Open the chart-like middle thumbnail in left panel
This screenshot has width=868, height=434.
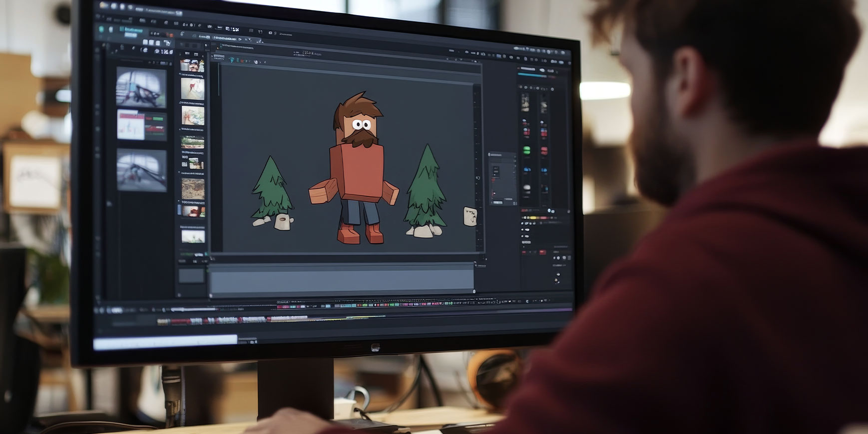point(142,125)
